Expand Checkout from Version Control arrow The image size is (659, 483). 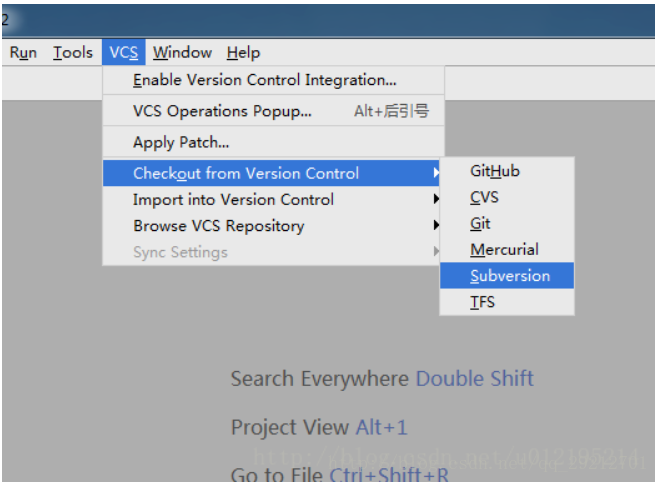click(x=436, y=173)
